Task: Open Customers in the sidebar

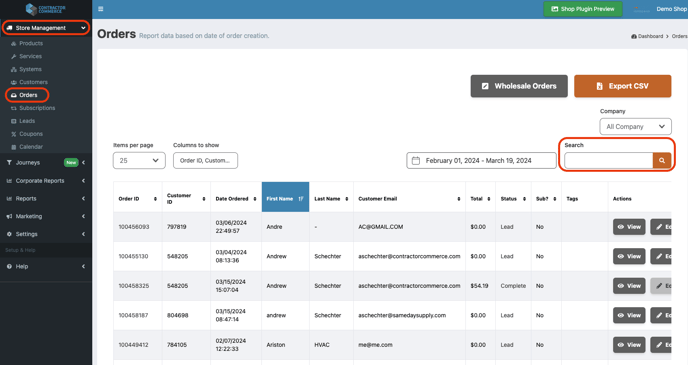Action: coord(33,82)
